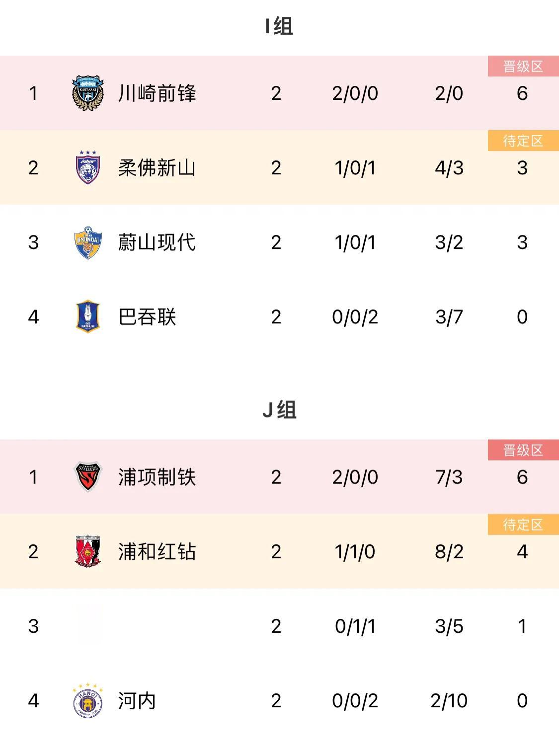The height and width of the screenshot is (756, 559).
Task: Tap the J组 group header
Action: (279, 410)
